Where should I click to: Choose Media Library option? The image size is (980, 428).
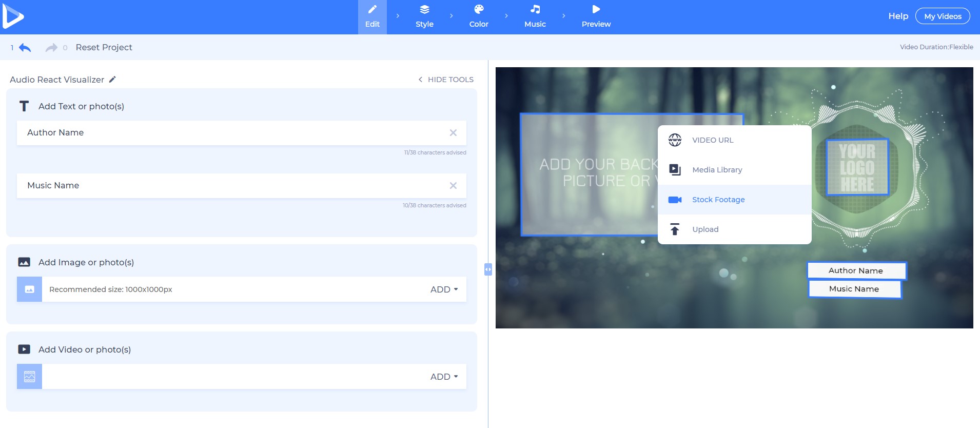pyautogui.click(x=717, y=170)
